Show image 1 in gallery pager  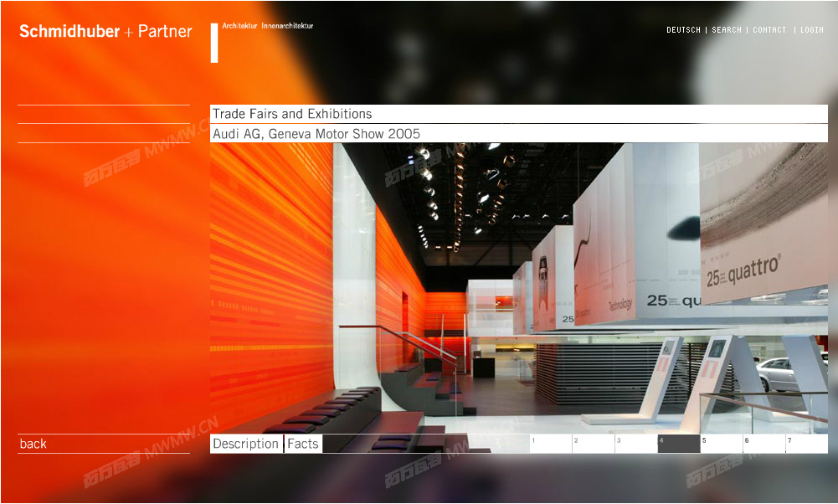pyautogui.click(x=551, y=444)
